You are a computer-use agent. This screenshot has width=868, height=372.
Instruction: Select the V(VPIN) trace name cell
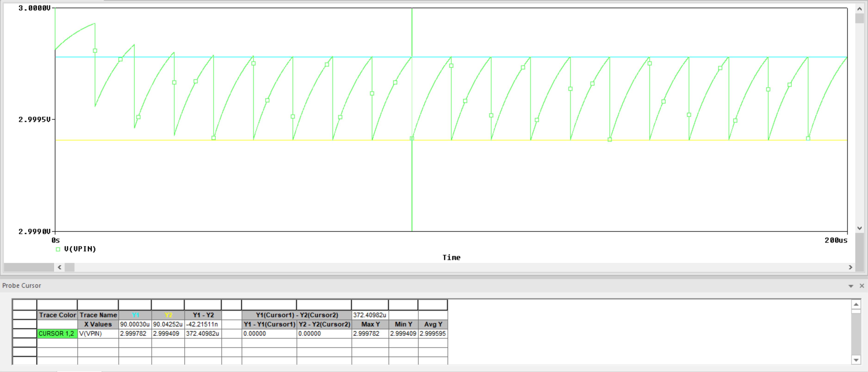pyautogui.click(x=98, y=334)
